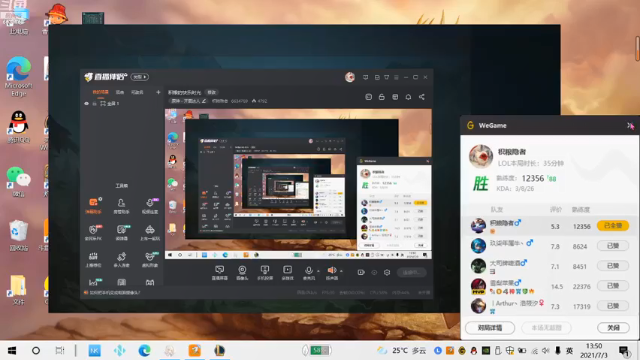This screenshot has height=360, width=640.
Task: Click the match details button in WeGame popup
Action: tap(490, 328)
